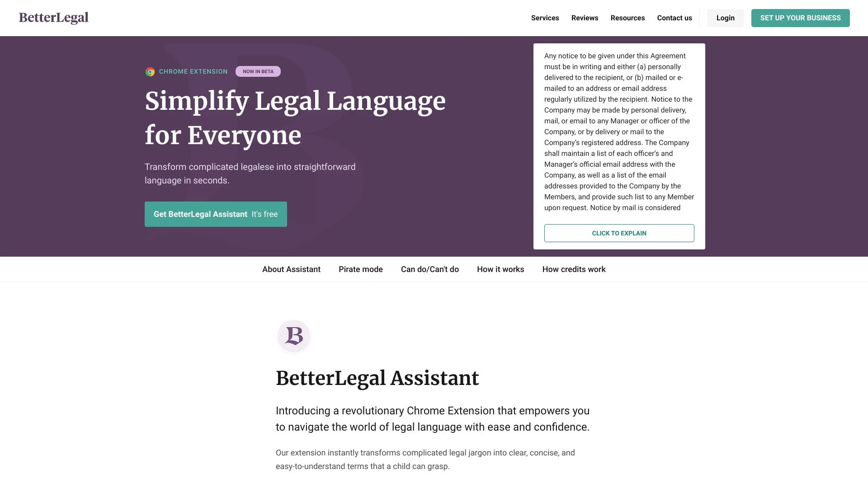Toggle the How credits work tab
Screen dimensions: 868x488
point(574,269)
